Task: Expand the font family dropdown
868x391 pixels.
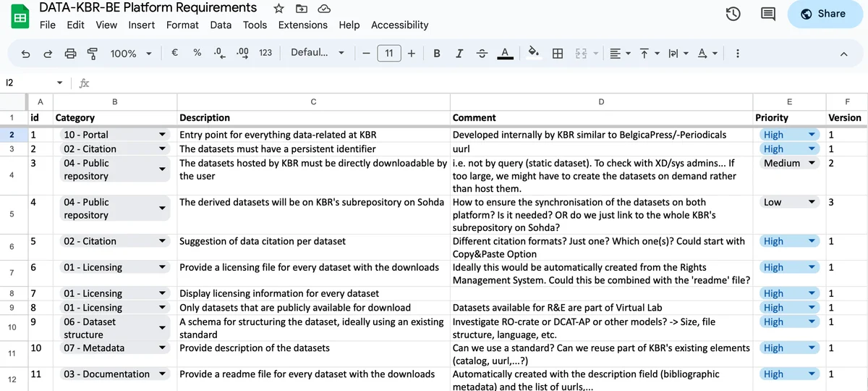Action: click(317, 53)
